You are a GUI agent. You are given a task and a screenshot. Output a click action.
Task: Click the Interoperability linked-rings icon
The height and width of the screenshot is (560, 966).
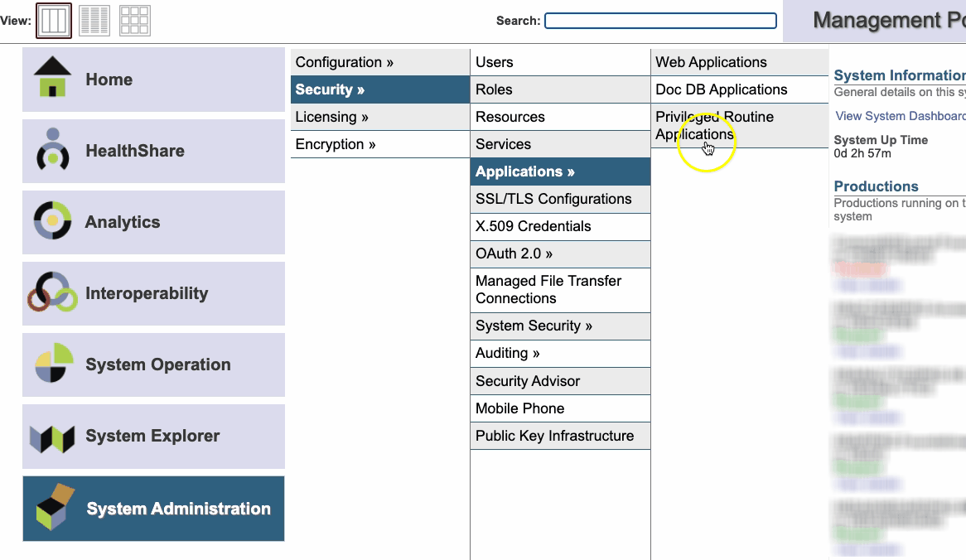point(52,292)
